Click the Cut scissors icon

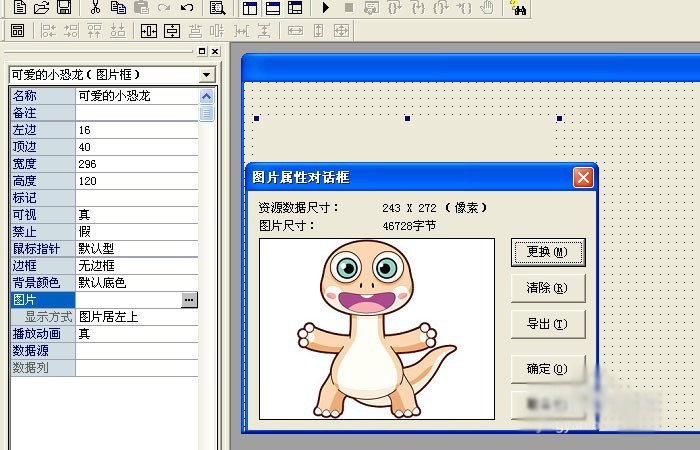[95, 8]
